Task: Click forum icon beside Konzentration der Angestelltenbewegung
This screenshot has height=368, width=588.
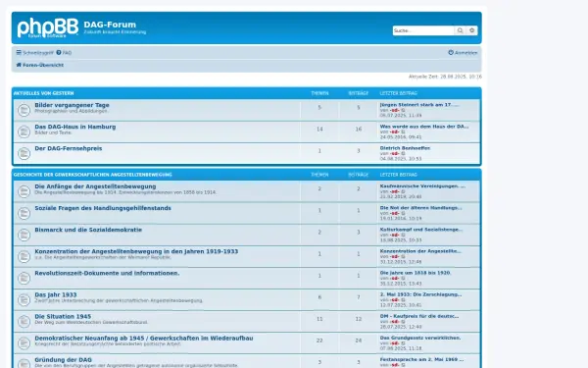Action: point(24,256)
